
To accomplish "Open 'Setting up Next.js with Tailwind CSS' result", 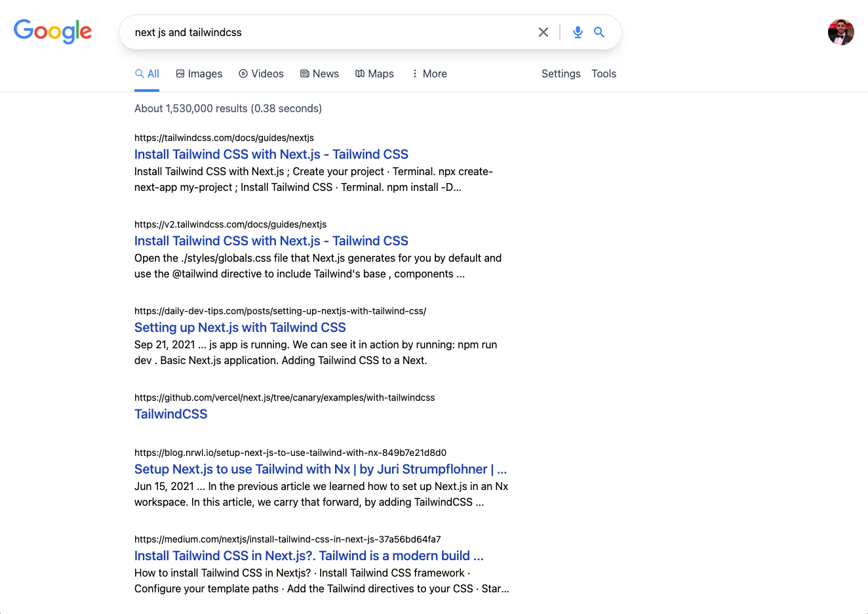I will [x=240, y=327].
